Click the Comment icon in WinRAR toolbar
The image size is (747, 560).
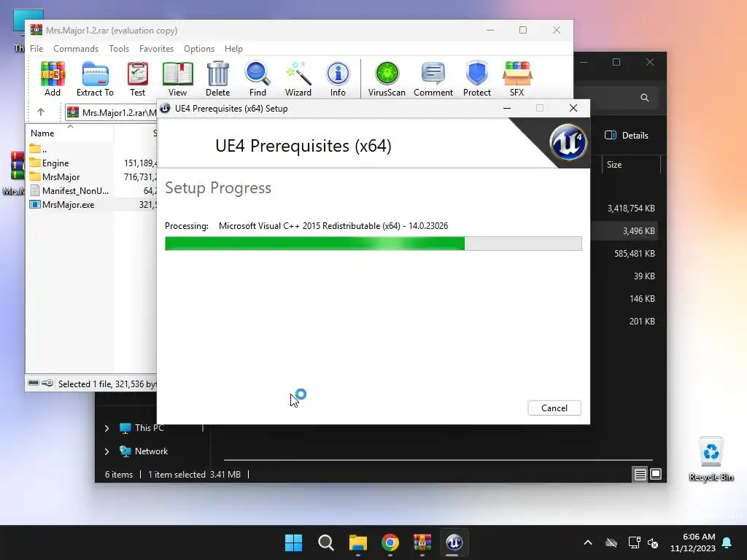pyautogui.click(x=433, y=79)
